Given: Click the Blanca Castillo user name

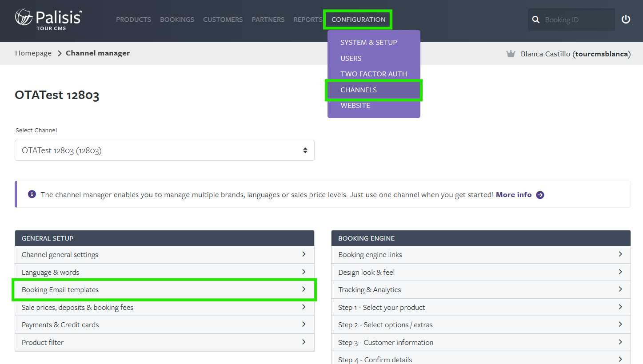Looking at the screenshot, I should (x=546, y=54).
